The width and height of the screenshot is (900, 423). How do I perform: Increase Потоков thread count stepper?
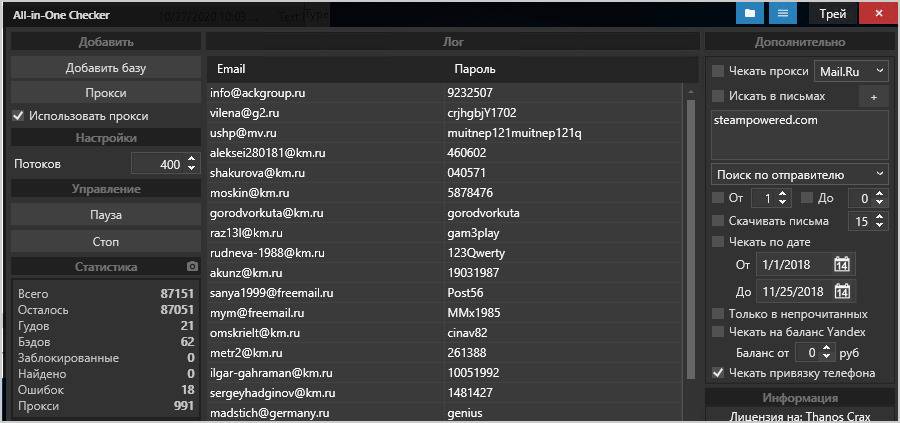point(191,160)
